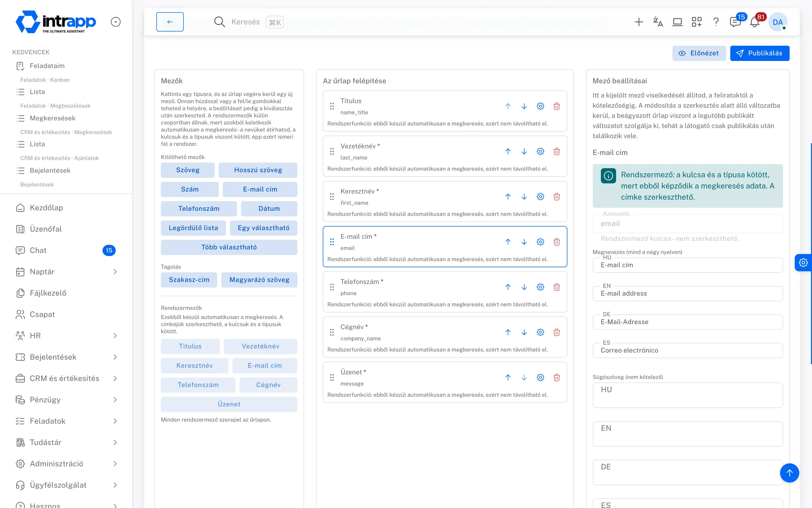
Task: Add a Szakasz-cím section heading
Action: pos(189,280)
